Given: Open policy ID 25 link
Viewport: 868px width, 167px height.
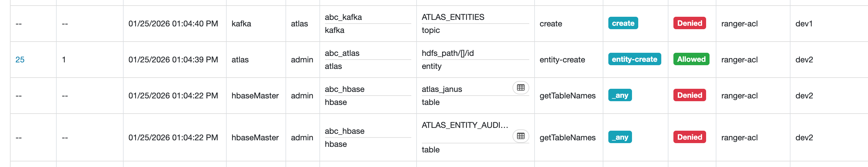Looking at the screenshot, I should (x=20, y=60).
